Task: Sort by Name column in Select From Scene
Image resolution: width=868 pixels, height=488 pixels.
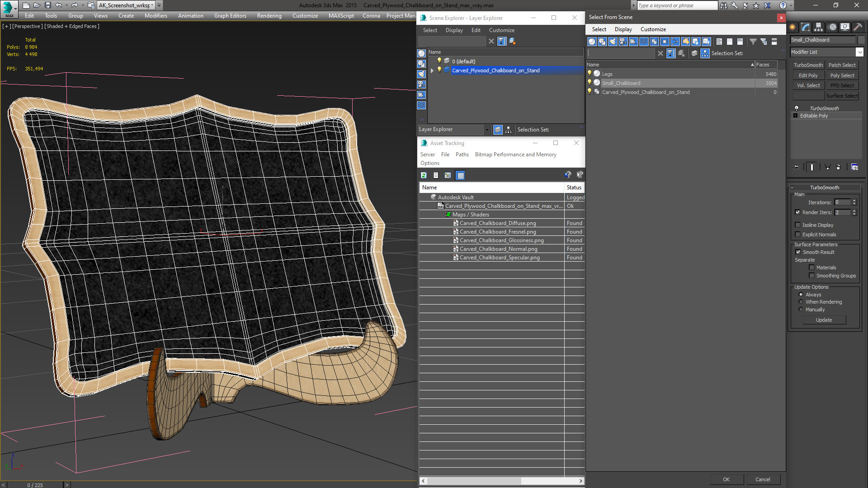Action: [670, 65]
